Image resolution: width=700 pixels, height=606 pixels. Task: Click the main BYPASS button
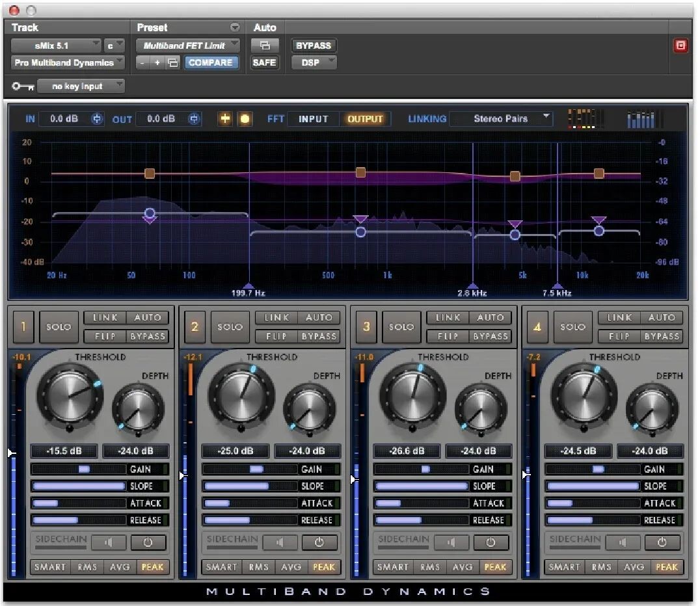click(x=314, y=46)
